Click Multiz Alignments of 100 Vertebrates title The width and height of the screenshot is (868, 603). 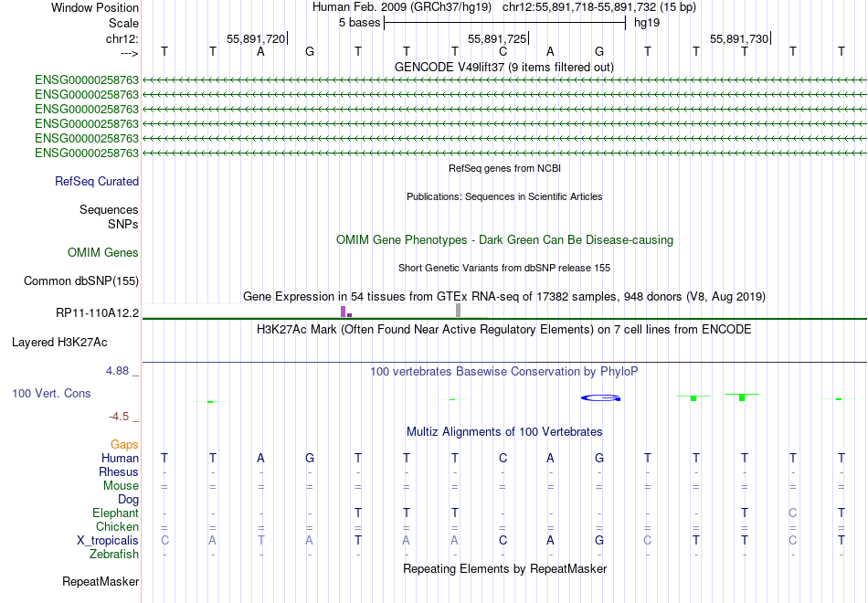(x=504, y=432)
